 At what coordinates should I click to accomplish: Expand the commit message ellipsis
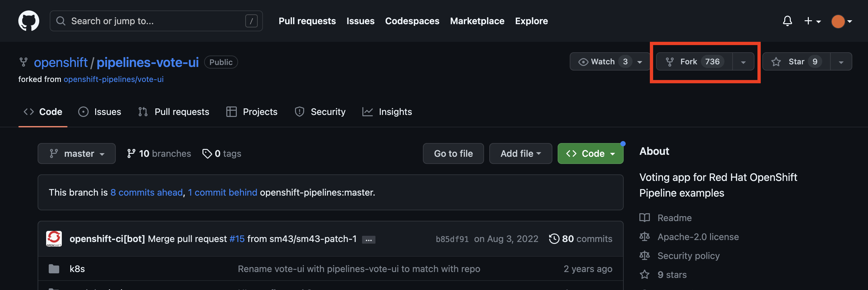(369, 239)
